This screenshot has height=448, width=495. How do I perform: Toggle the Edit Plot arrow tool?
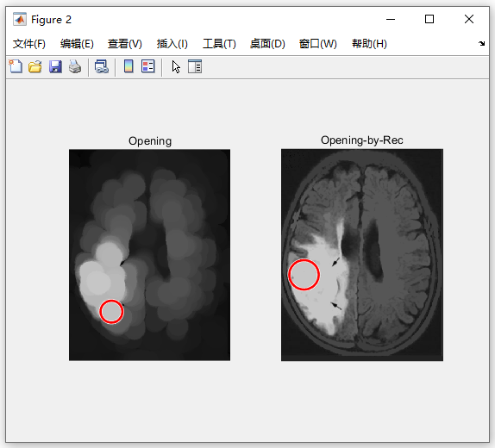176,66
